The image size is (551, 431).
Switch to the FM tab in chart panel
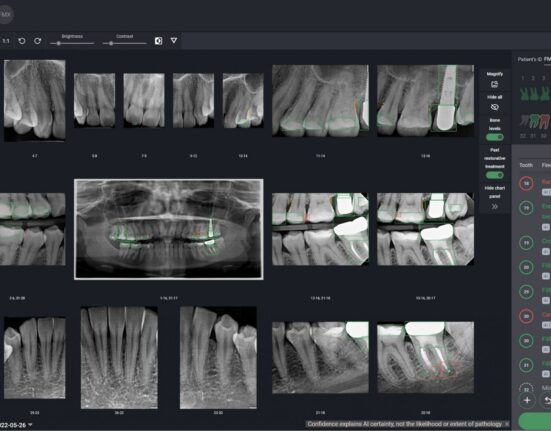(x=547, y=59)
